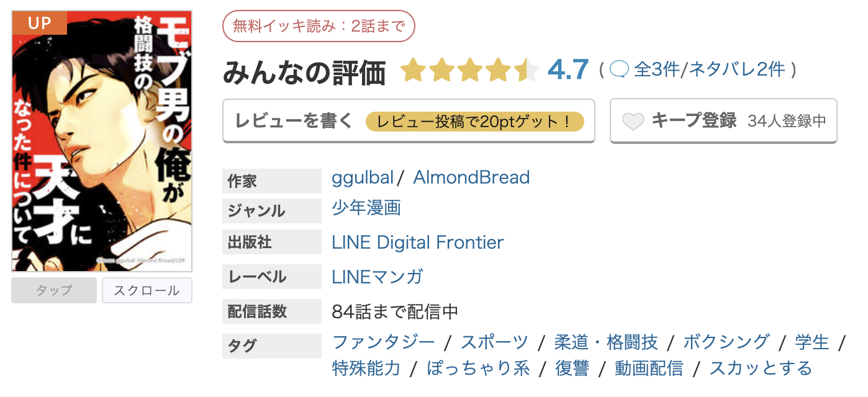Image resolution: width=868 pixels, height=397 pixels.
Task: Click the heart icon beside キープ登録
Action: (x=633, y=121)
